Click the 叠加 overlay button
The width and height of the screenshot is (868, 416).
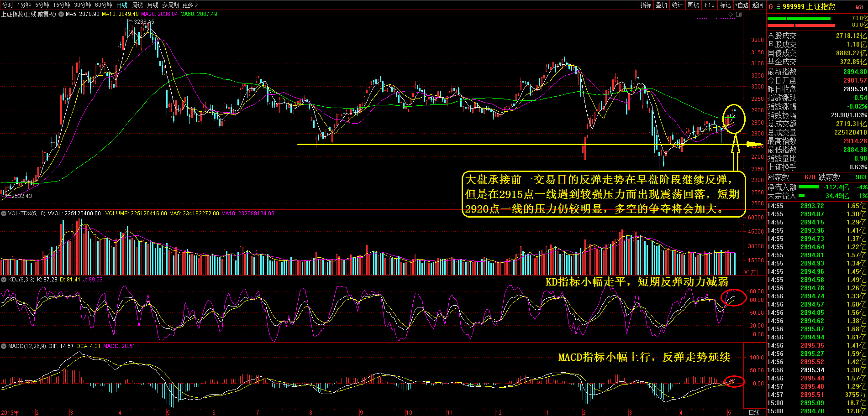pos(662,5)
